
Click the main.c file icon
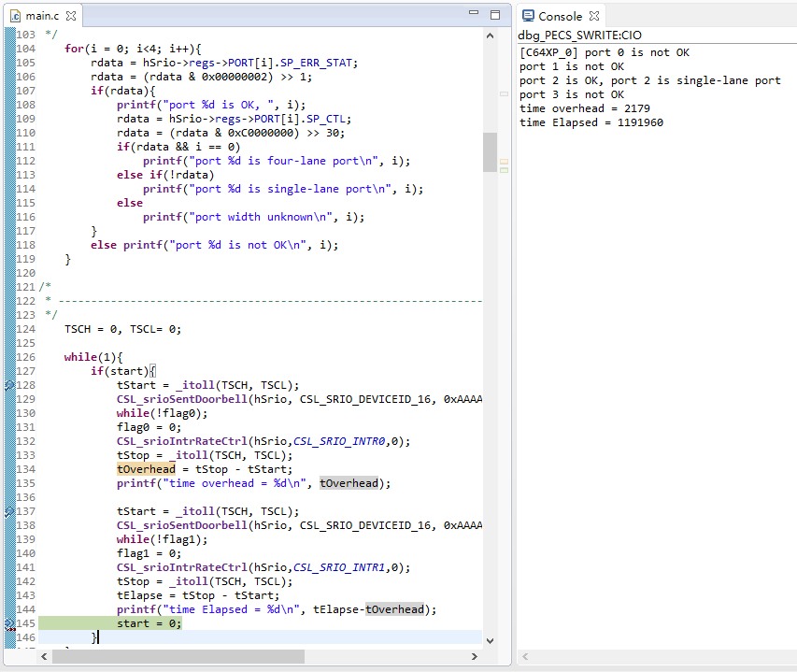16,16
